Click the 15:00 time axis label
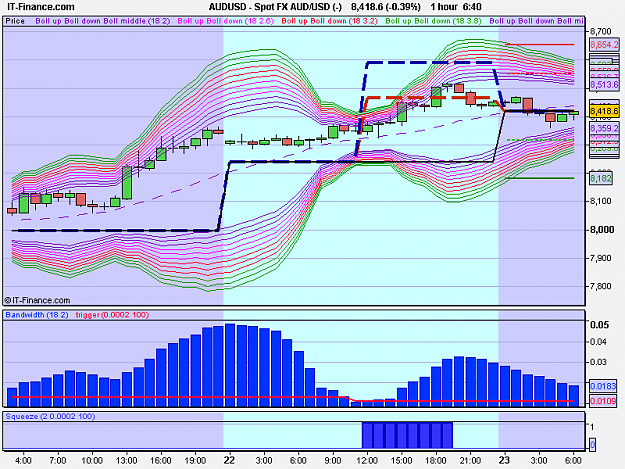The width and height of the screenshot is (625, 469). (x=401, y=461)
